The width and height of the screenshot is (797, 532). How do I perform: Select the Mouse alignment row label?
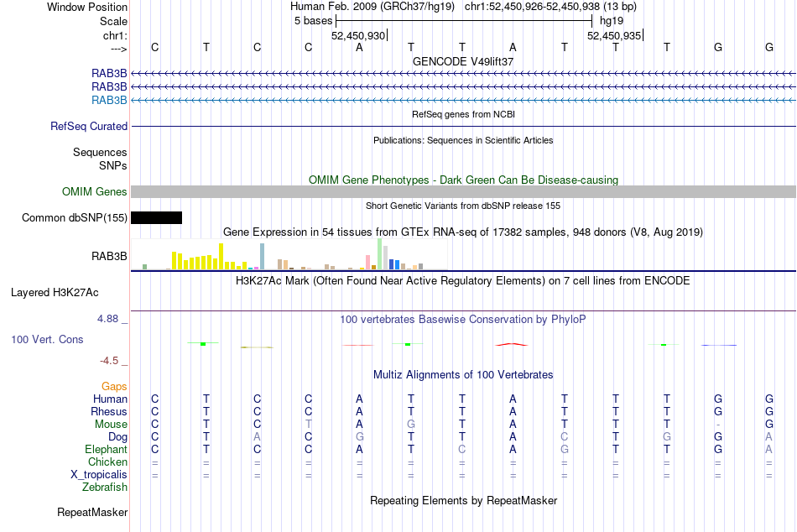112,425
